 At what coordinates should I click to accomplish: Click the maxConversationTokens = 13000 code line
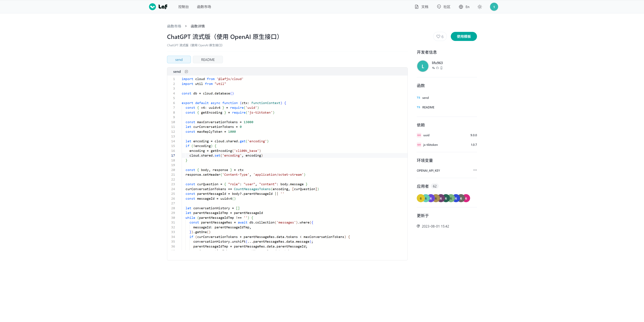tap(219, 122)
